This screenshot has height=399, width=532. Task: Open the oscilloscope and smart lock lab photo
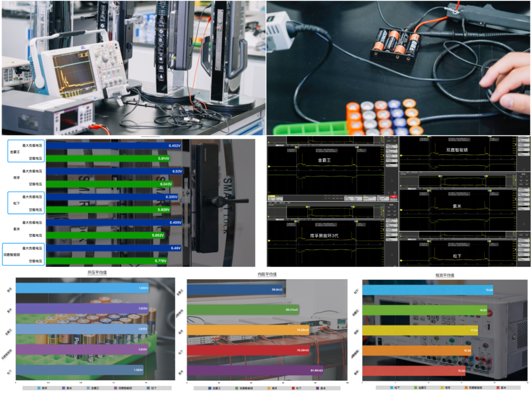click(x=133, y=68)
